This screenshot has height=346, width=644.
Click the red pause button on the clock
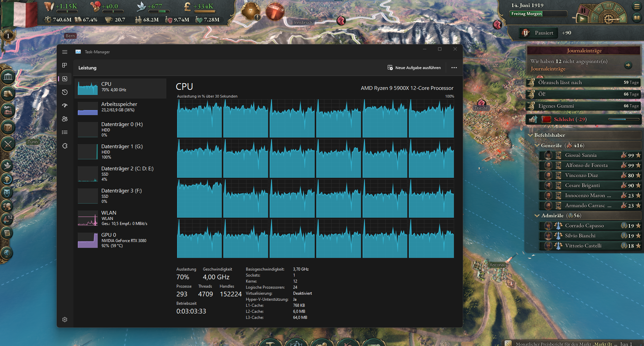584,10
